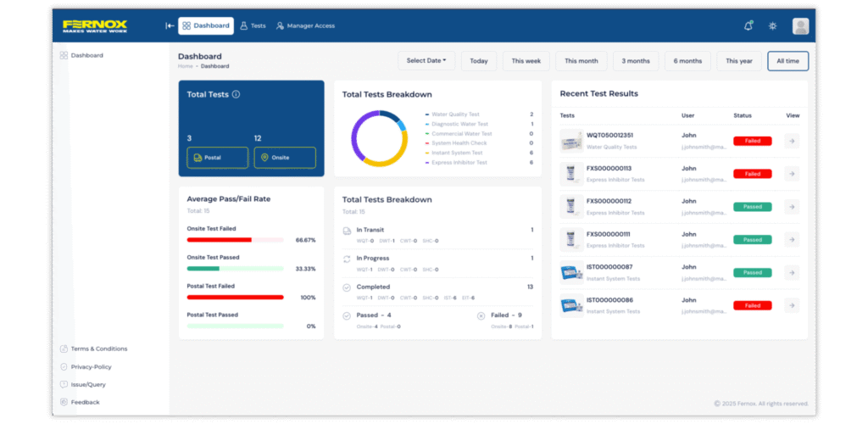Image resolution: width=868 pixels, height=424 pixels.
Task: Open the Issue/Query sidebar item
Action: (x=90, y=384)
